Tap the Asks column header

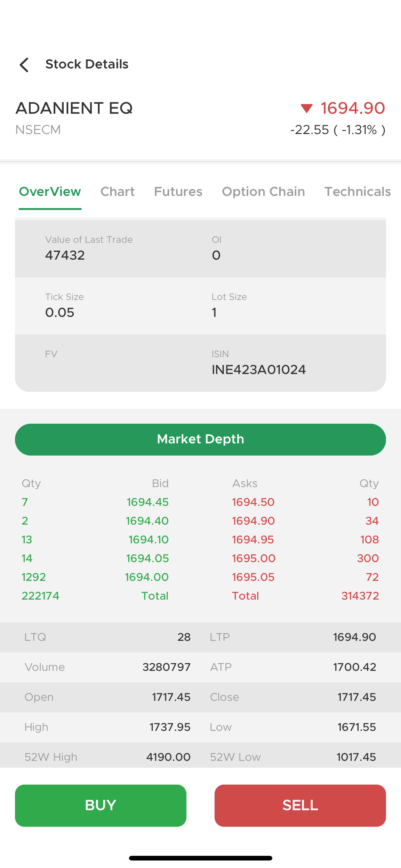245,484
